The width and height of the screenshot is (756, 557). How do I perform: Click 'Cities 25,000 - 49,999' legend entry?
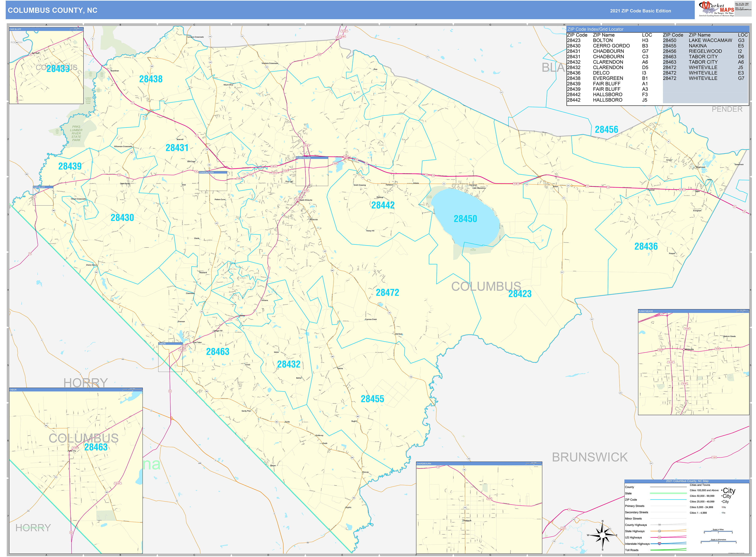pos(709,502)
